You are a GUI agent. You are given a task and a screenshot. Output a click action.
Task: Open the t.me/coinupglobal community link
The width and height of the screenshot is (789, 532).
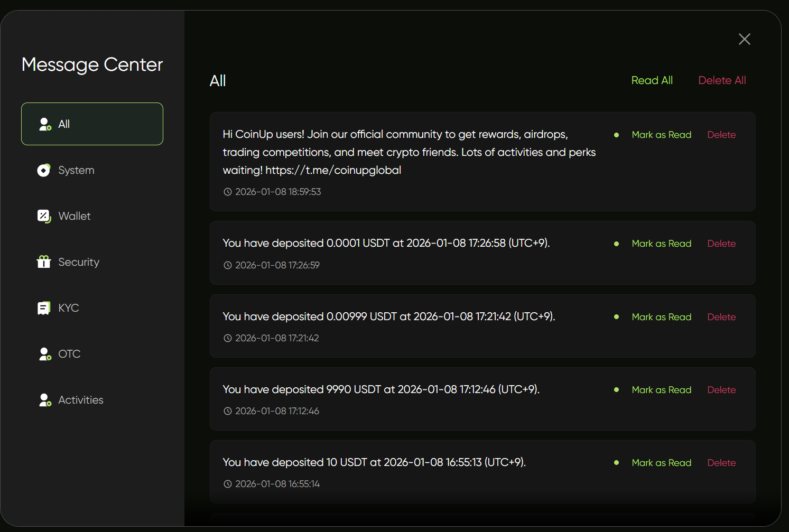[x=333, y=170]
